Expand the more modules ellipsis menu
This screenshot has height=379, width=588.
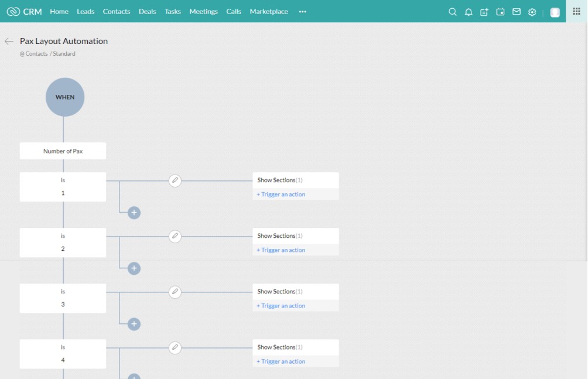302,12
